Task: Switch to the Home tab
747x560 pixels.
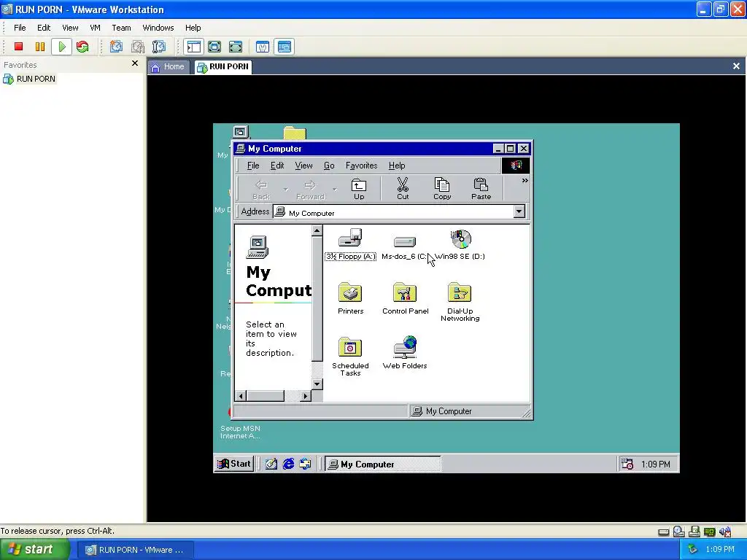Action: (x=169, y=66)
